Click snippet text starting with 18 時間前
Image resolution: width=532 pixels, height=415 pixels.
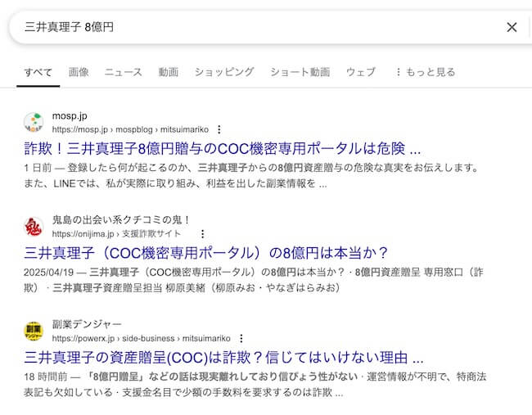point(255,385)
